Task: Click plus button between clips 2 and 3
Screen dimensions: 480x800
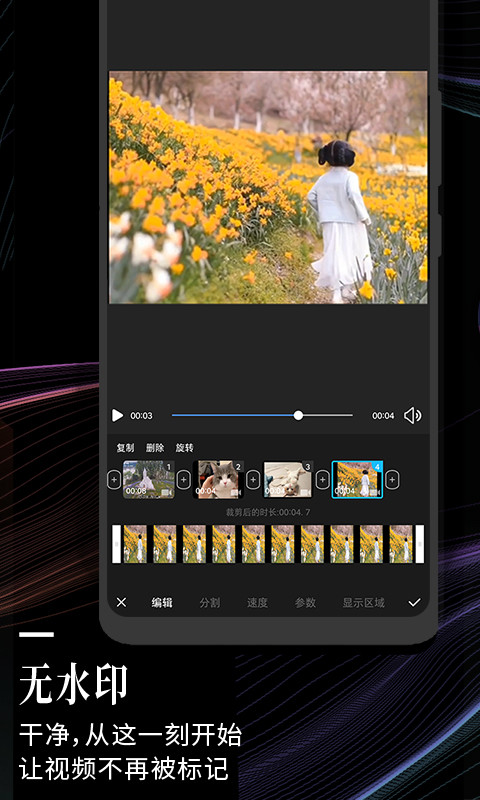Action: point(253,480)
